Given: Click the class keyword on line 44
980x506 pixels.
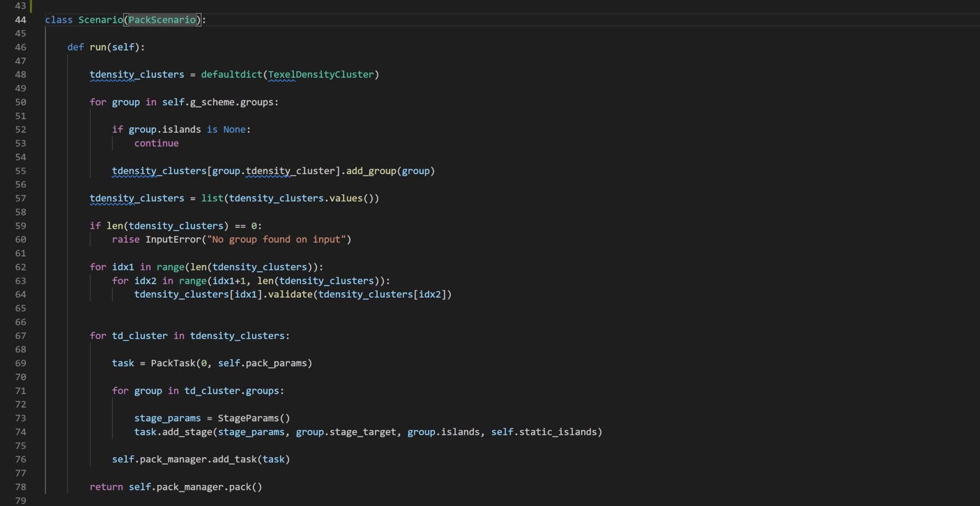Looking at the screenshot, I should coord(59,20).
